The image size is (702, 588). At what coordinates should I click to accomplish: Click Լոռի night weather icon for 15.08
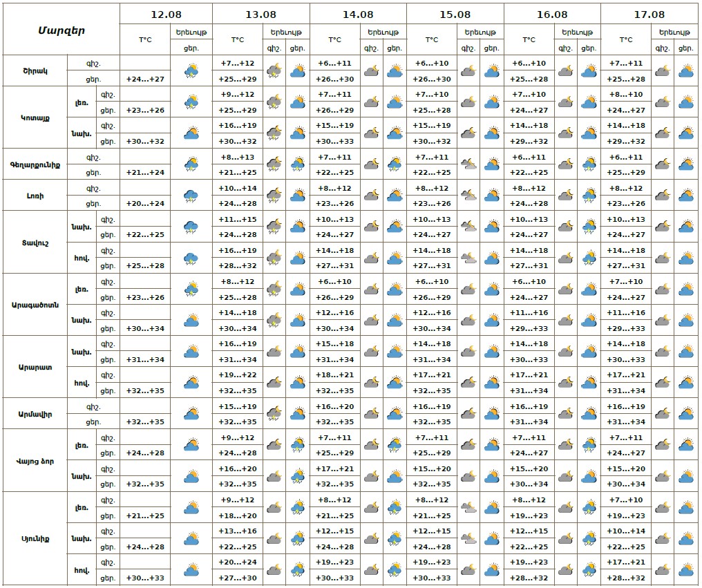[x=468, y=196]
